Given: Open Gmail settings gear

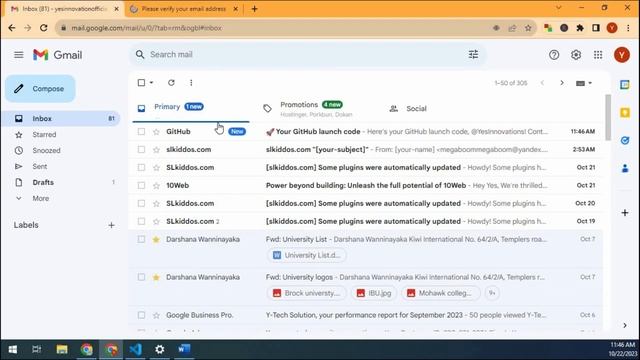Looking at the screenshot, I should pyautogui.click(x=576, y=55).
